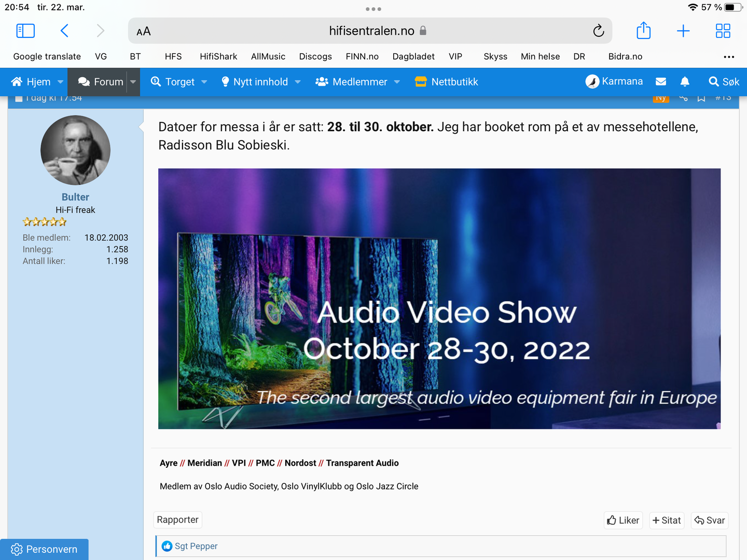Screen dimensions: 747x560
Task: Open forum messages envelope icon
Action: (661, 82)
